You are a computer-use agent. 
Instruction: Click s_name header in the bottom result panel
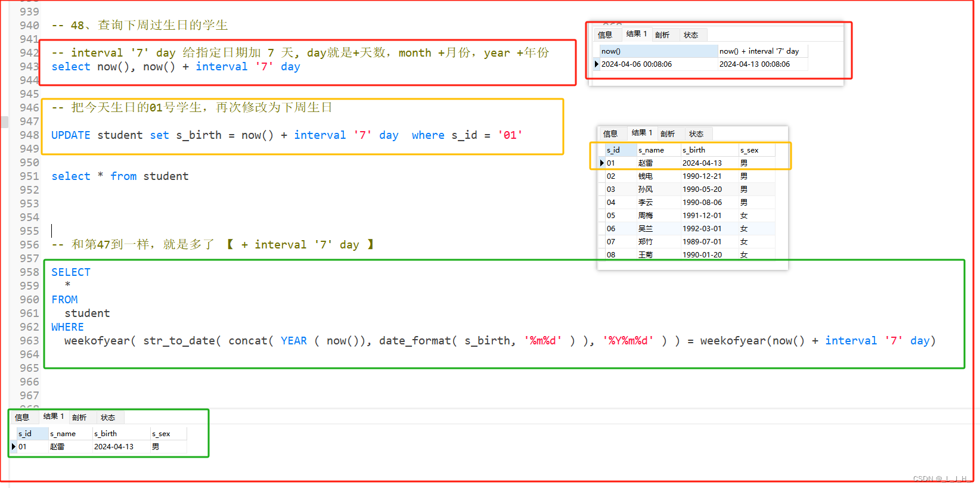(70, 434)
